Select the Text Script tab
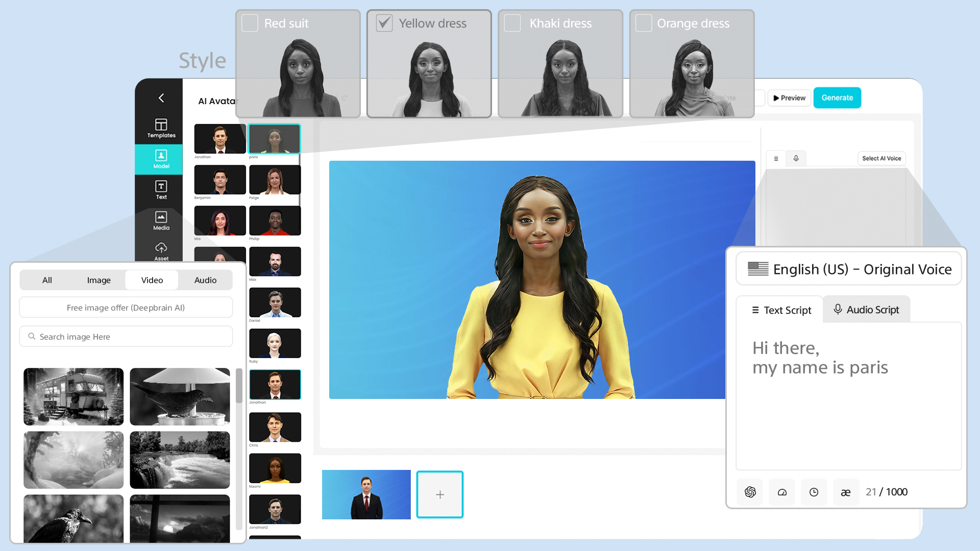Image resolution: width=980 pixels, height=551 pixels. tap(781, 310)
